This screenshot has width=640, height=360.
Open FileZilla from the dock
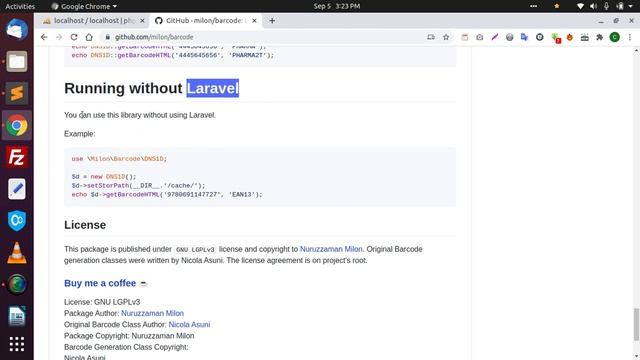pos(17,157)
